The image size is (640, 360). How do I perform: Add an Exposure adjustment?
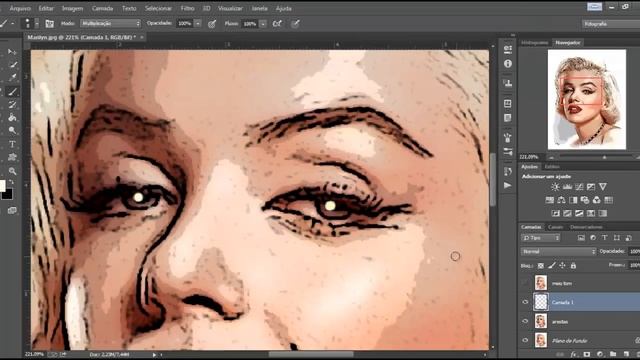(591, 187)
